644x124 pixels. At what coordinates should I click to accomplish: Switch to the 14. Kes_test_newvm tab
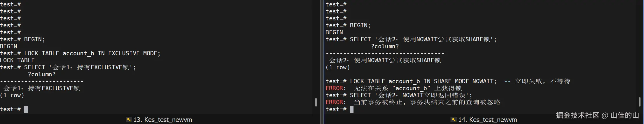(x=487, y=120)
